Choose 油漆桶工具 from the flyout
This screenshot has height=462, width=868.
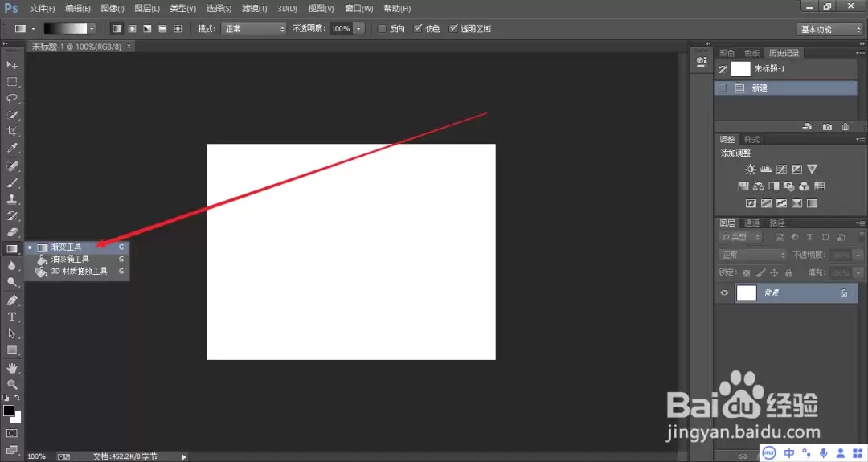click(77, 259)
